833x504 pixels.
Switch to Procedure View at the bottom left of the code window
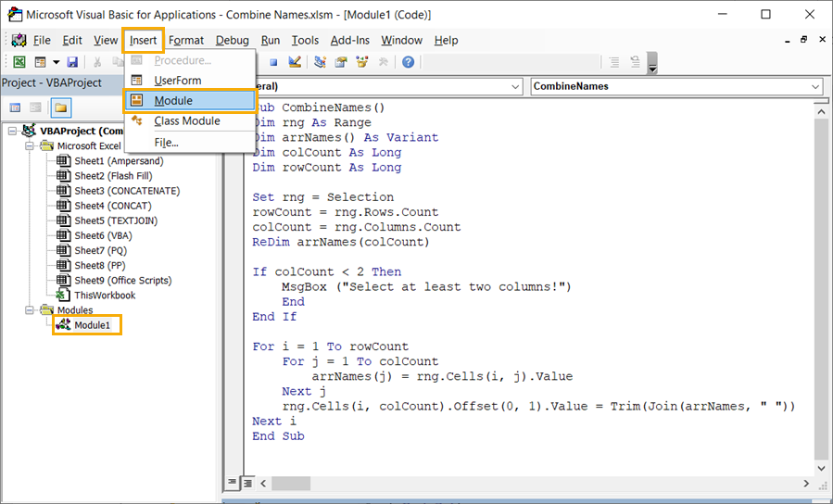coord(232,482)
